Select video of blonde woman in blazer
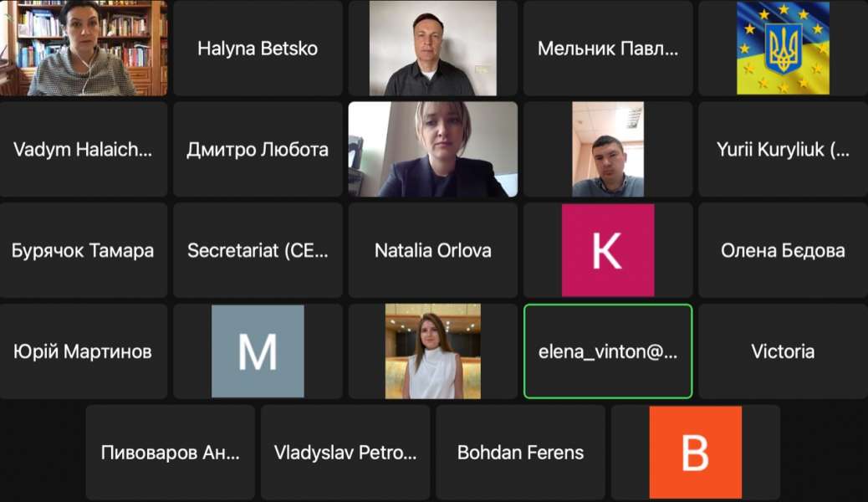This screenshot has width=868, height=502. (433, 149)
